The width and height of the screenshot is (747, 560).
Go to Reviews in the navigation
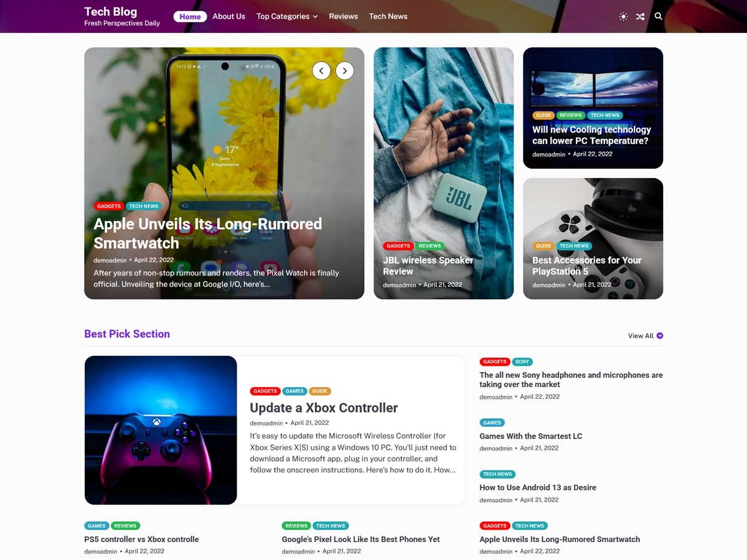pyautogui.click(x=344, y=16)
